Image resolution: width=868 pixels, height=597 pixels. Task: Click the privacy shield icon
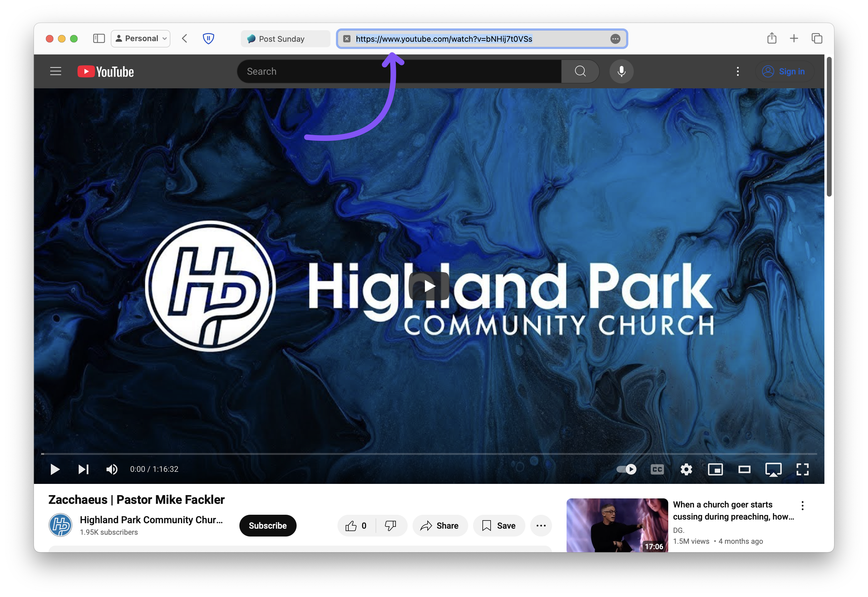[209, 38]
